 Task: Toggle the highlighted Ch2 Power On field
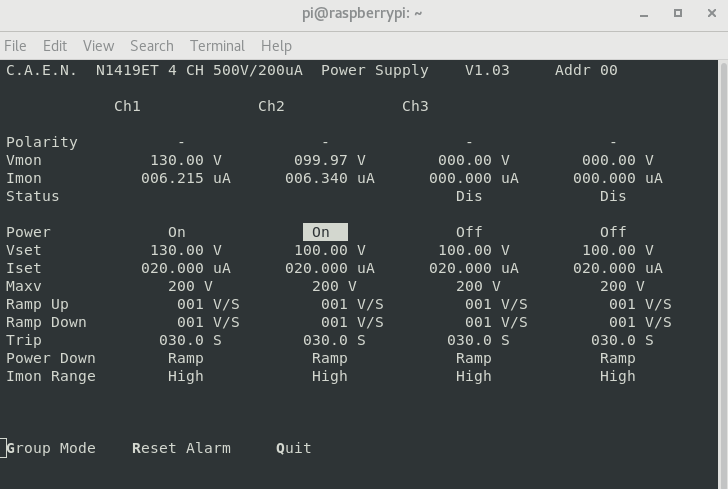(x=324, y=232)
